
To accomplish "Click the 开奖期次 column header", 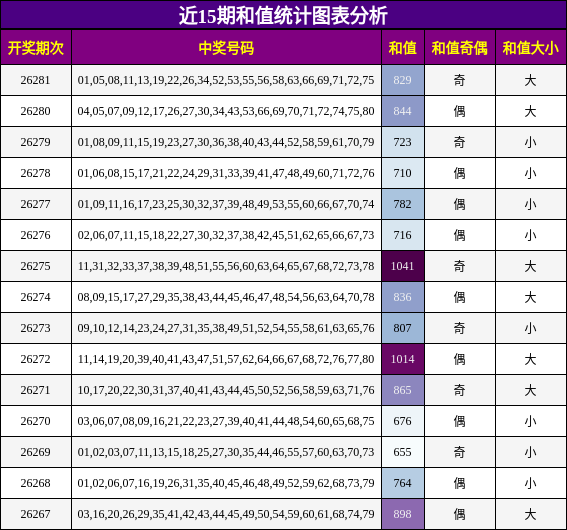I will tap(36, 48).
